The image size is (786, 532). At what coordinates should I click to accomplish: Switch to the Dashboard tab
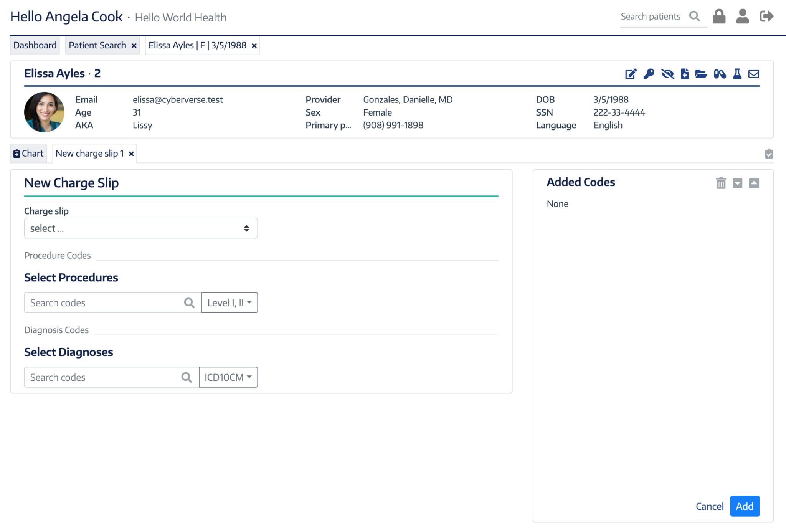[x=35, y=45]
